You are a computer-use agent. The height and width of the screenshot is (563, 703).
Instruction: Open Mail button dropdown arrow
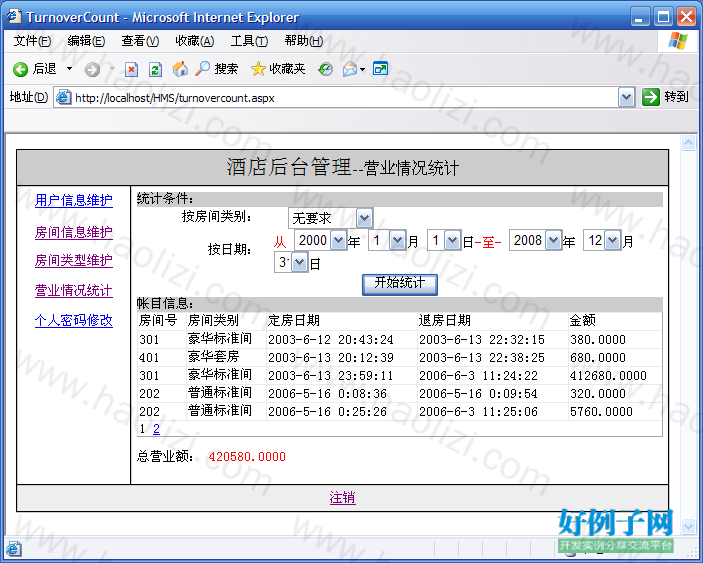[x=362, y=69]
